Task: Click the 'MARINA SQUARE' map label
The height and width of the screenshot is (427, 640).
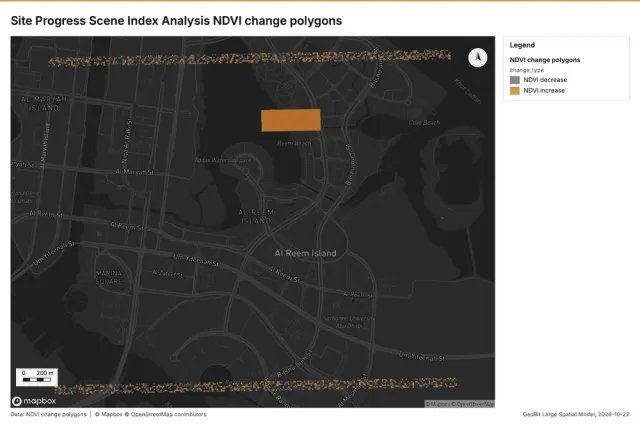Action: point(109,277)
